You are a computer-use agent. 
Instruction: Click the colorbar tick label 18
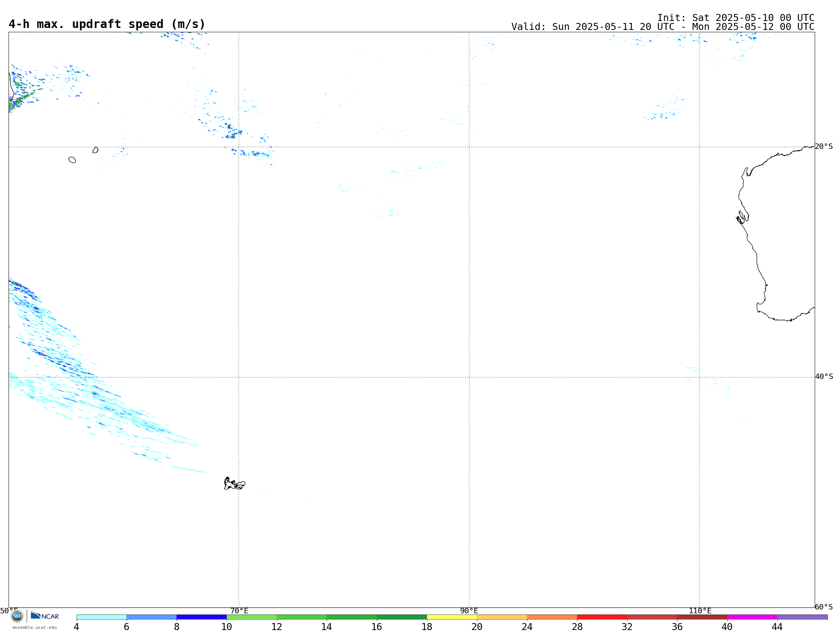coord(427,627)
